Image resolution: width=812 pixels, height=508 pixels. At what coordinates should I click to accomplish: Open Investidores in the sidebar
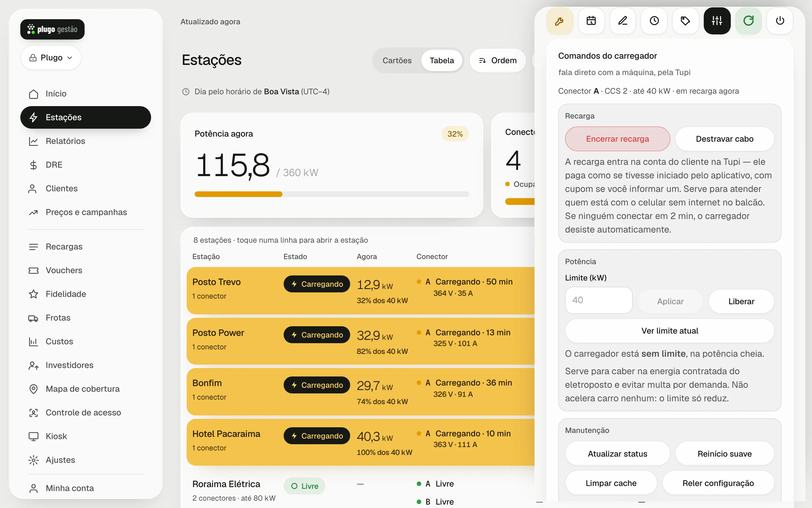(85, 365)
